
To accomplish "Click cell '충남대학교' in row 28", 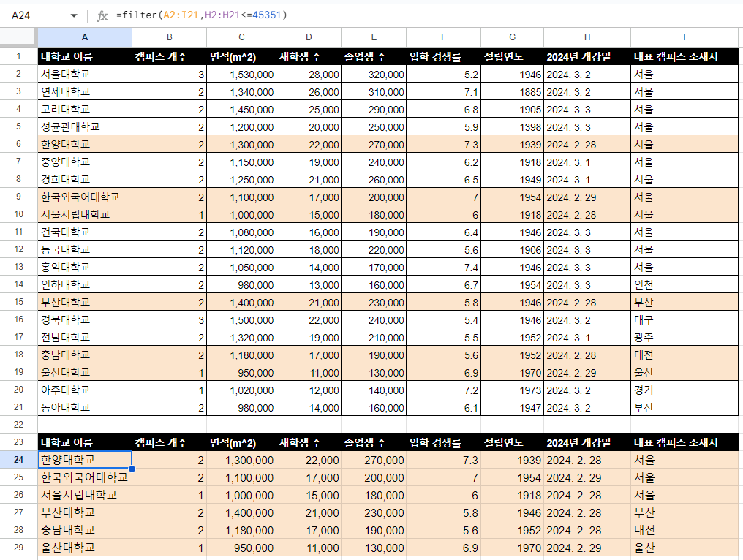I will pos(85,530).
